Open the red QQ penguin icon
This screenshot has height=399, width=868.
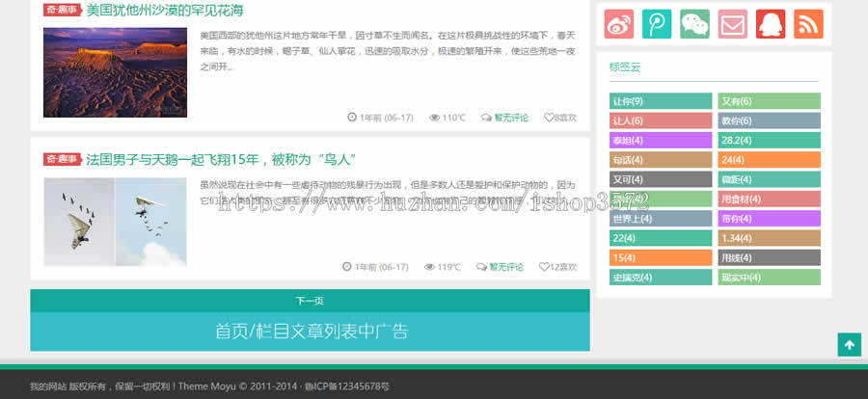coord(771,24)
